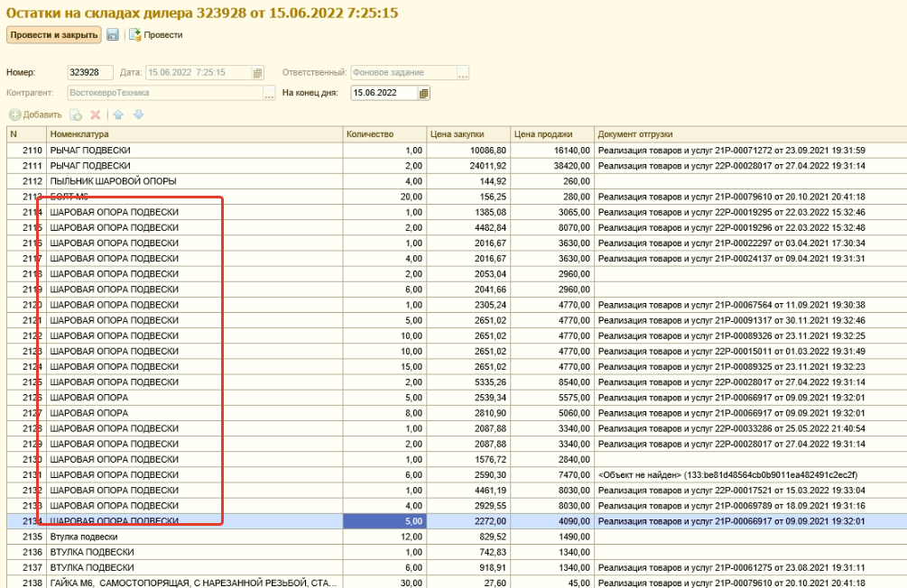Click the Провести post document button
Screen dimensions: 907x588
point(156,35)
